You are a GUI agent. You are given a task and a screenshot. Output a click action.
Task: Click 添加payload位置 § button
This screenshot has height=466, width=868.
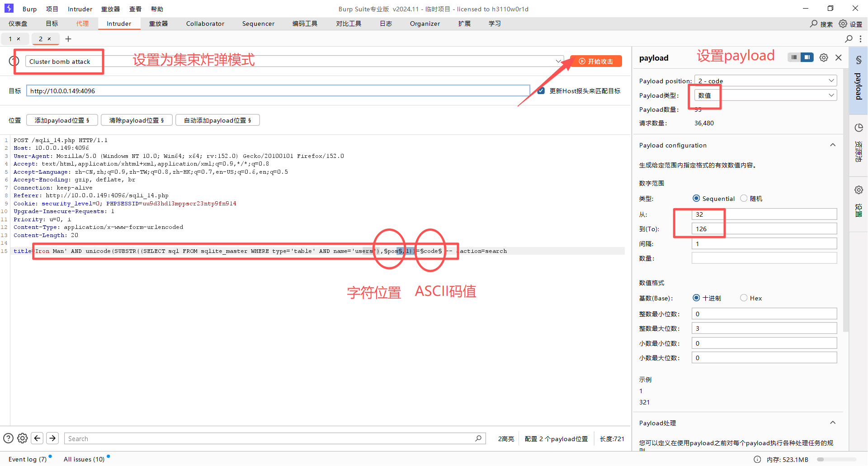click(x=62, y=120)
